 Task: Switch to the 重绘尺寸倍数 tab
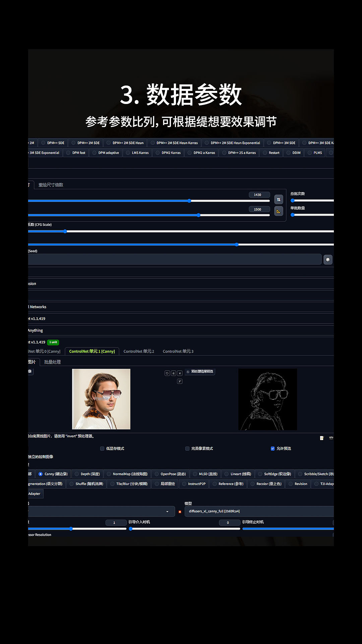click(51, 185)
